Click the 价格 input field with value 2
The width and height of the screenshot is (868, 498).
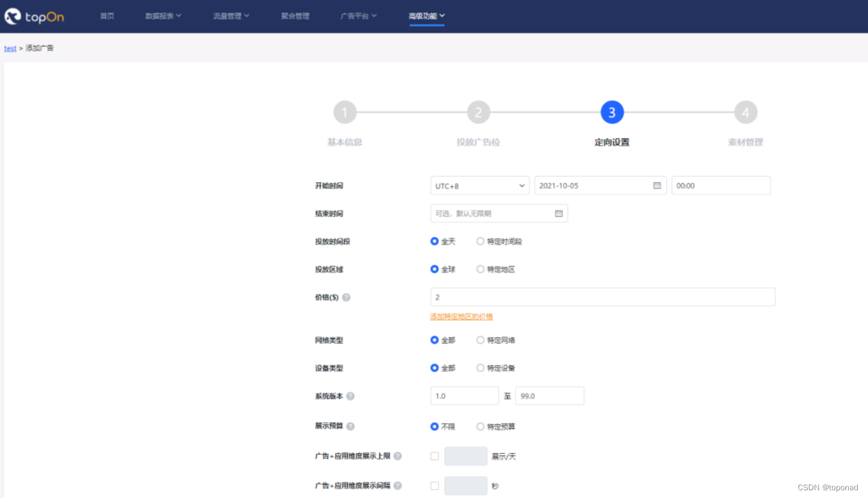click(x=602, y=297)
